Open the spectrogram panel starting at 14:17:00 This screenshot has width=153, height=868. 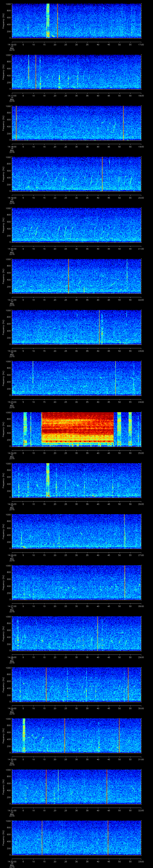click(x=76, y=72)
